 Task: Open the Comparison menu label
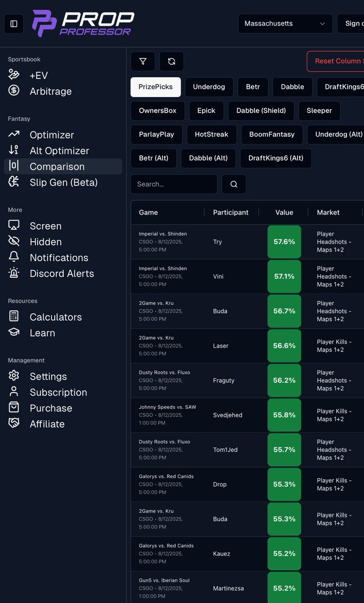point(57,166)
